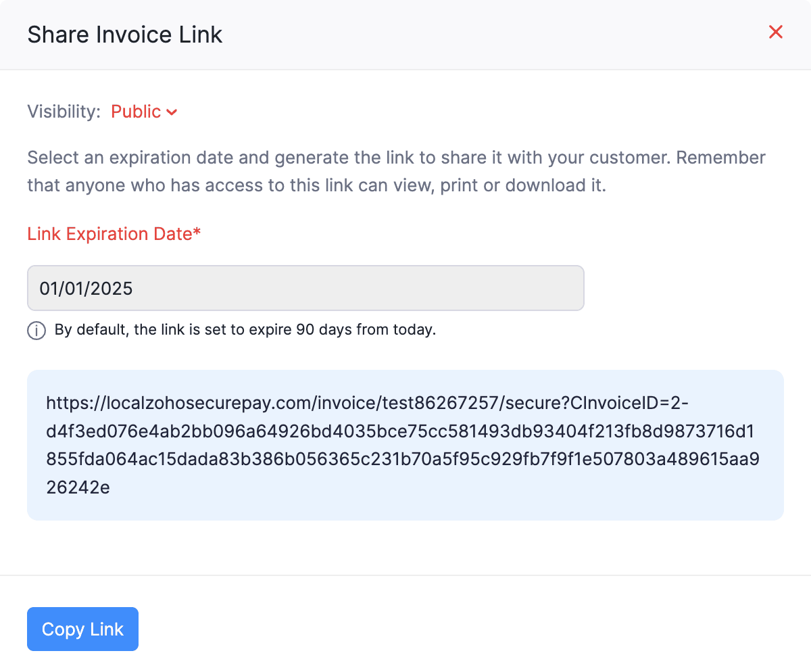The height and width of the screenshot is (672, 811).
Task: Click the Share Invoice Link title
Action: tap(124, 34)
